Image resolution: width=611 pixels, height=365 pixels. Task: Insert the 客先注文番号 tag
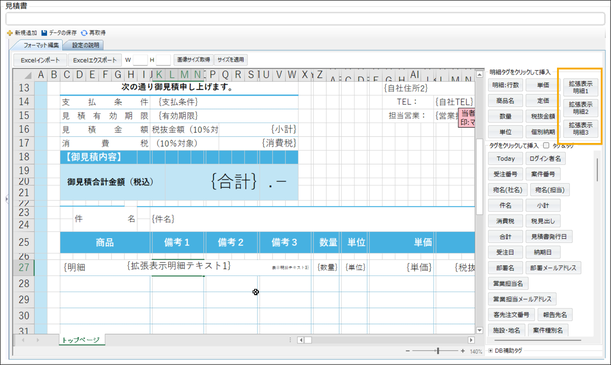[511, 314]
